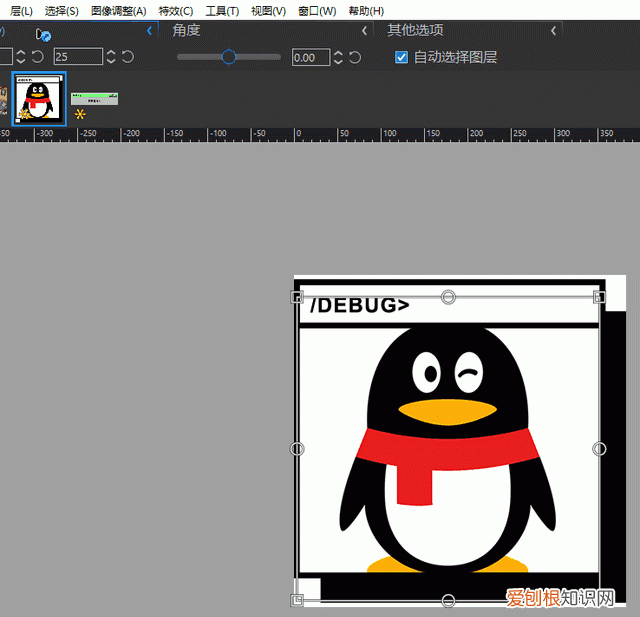640x617 pixels.
Task: Open the 视图(V) menu
Action: click(268, 11)
